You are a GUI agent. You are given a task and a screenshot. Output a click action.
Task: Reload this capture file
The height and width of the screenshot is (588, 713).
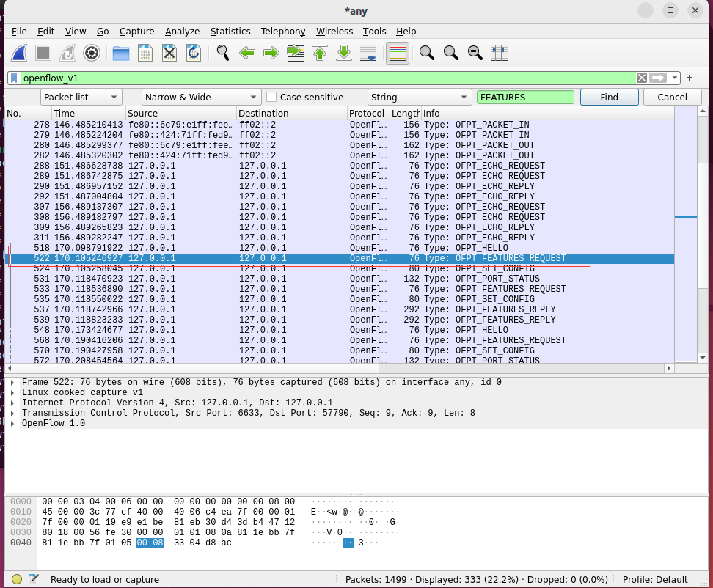coord(193,54)
